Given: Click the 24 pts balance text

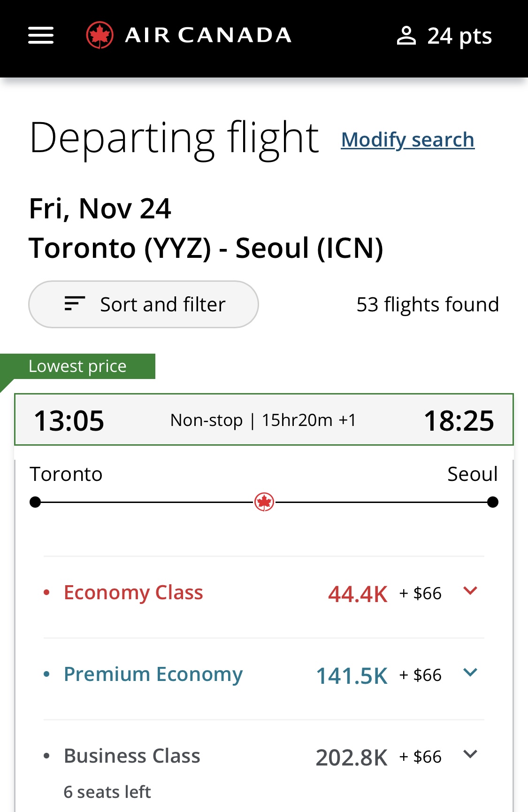Looking at the screenshot, I should [x=459, y=36].
